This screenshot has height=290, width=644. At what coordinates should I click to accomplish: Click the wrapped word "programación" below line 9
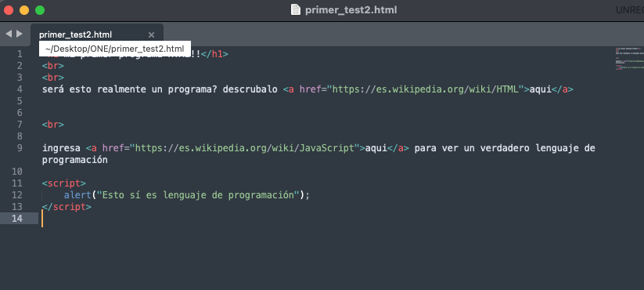pos(75,160)
